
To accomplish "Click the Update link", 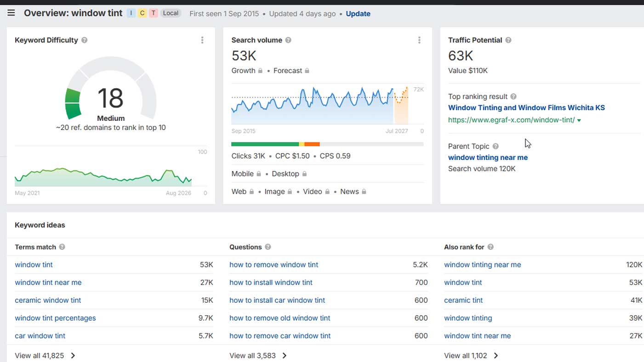I will click(x=358, y=14).
